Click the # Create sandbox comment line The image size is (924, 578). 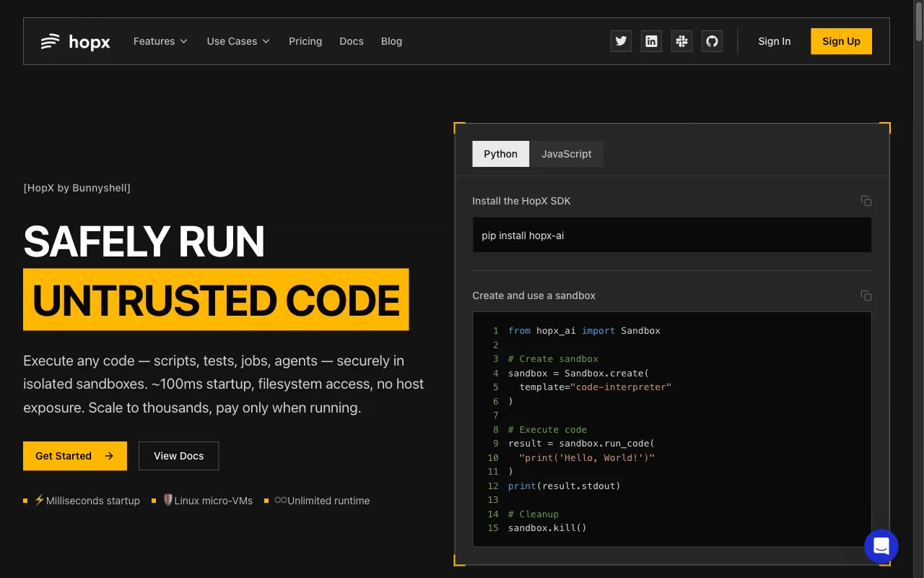[553, 359]
